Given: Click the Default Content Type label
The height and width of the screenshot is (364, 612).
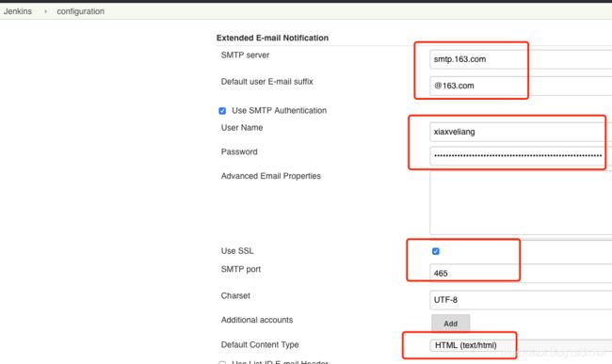Looking at the screenshot, I should pos(260,344).
